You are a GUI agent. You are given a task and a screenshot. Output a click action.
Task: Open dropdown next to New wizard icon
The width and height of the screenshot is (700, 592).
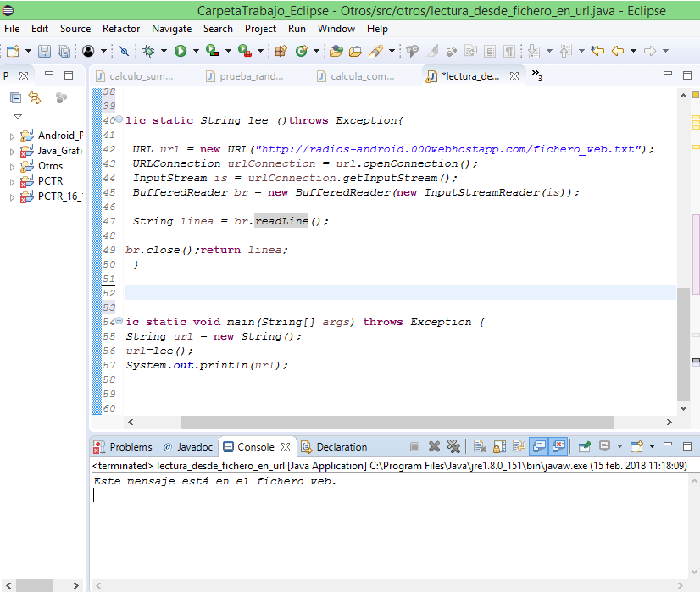coord(28,51)
